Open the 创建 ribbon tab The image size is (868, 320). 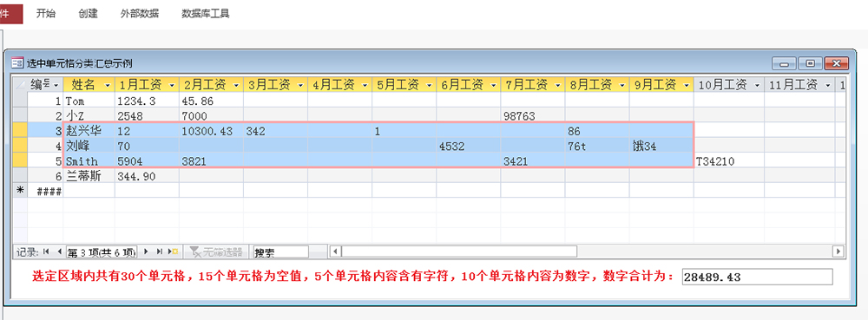(x=88, y=14)
